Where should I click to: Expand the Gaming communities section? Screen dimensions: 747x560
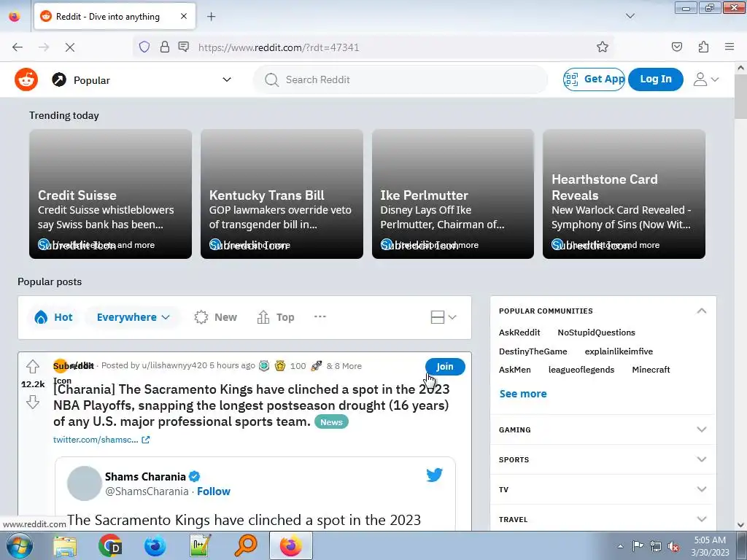603,429
